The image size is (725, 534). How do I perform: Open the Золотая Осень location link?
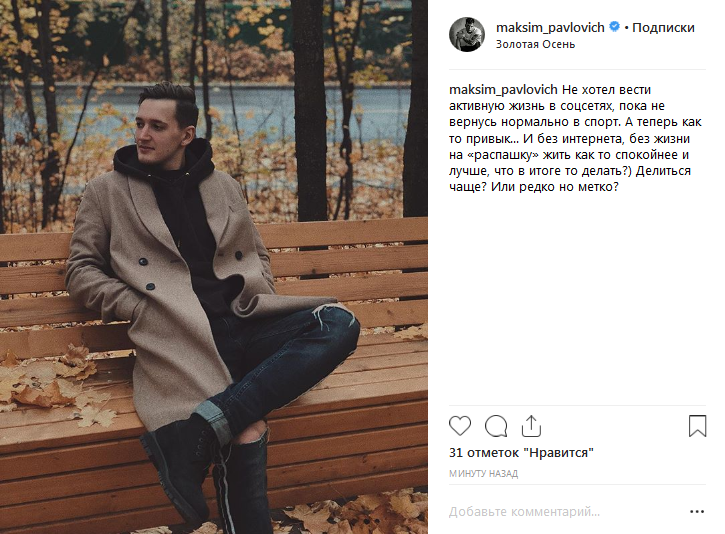[535, 44]
